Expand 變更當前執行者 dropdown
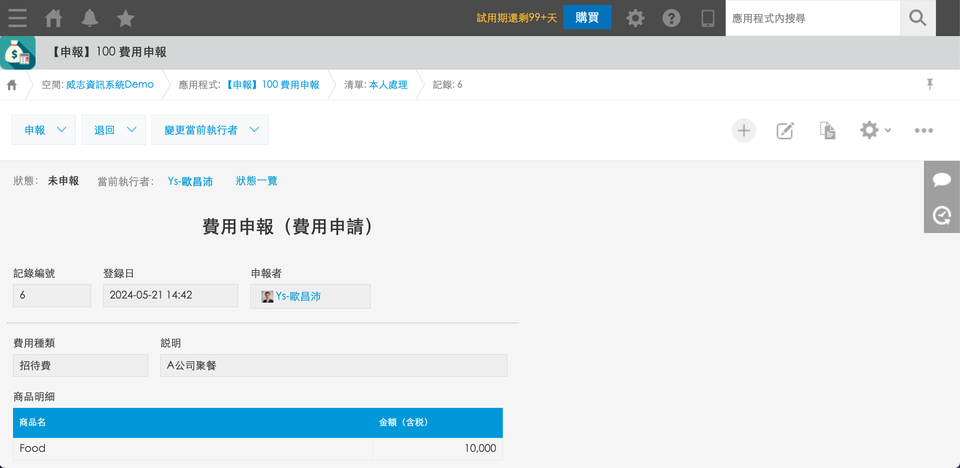The width and height of the screenshot is (960, 468). pos(210,130)
